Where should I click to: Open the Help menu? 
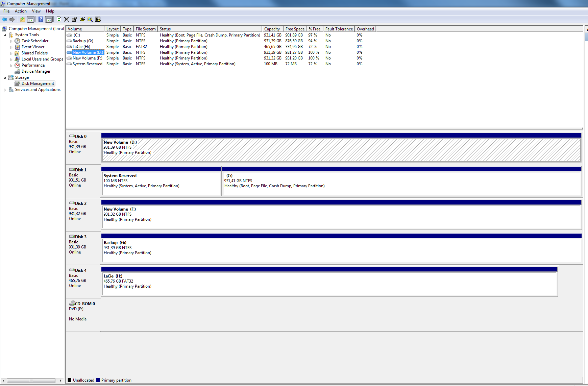(50, 11)
